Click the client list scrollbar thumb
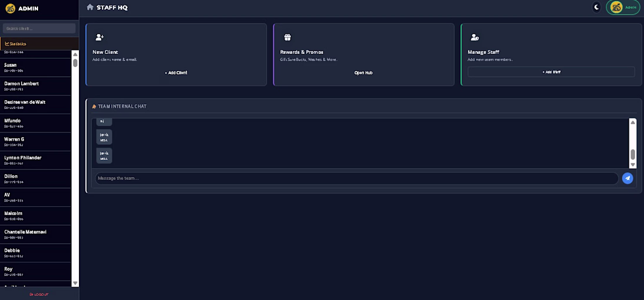644x300 pixels. pyautogui.click(x=75, y=63)
